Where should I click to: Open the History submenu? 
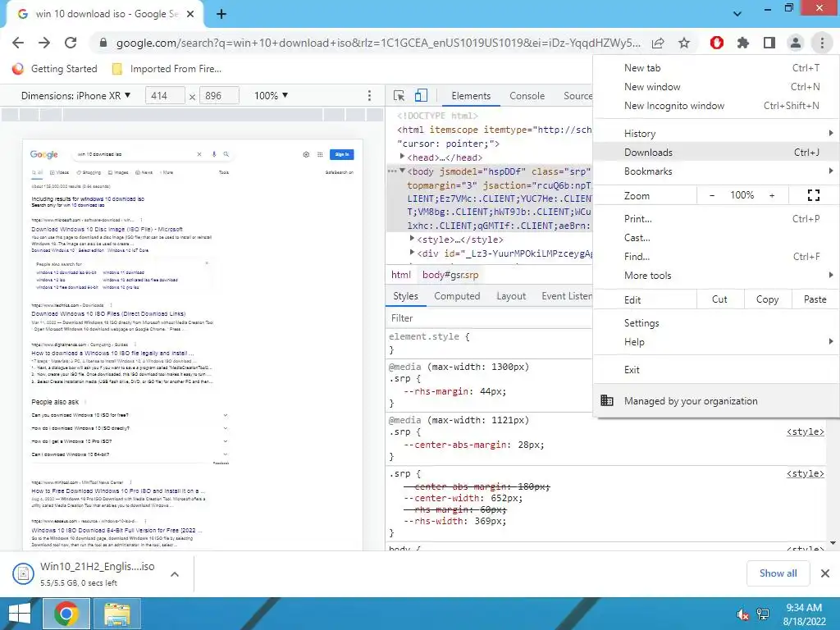(x=715, y=134)
